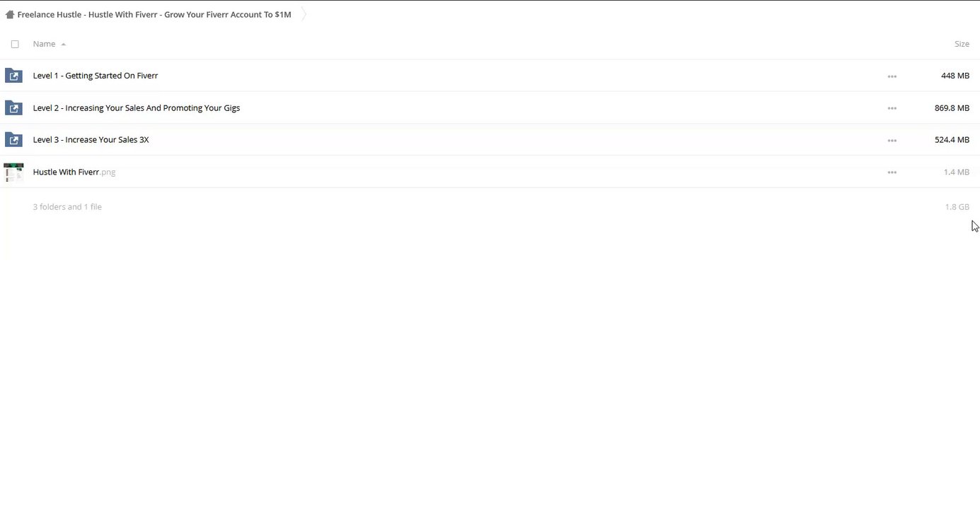This screenshot has height=509, width=980.
Task: Open the ellipsis menu for Hustle With Fiverr.png
Action: click(892, 172)
